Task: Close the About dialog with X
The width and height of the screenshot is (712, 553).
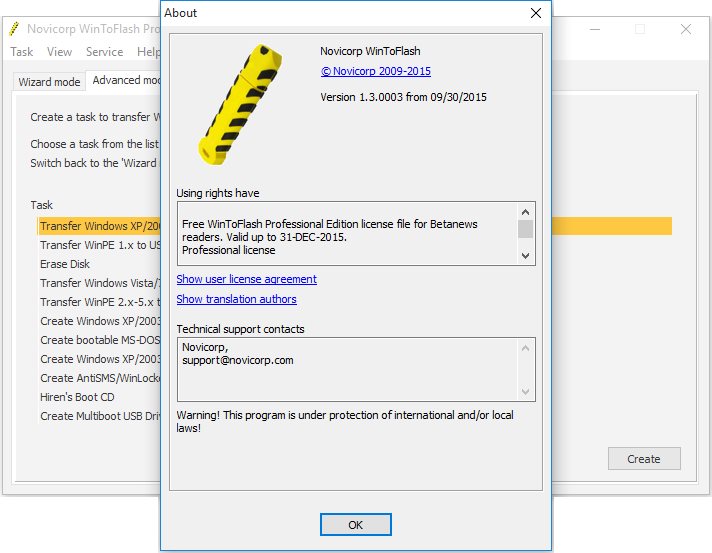Action: click(x=536, y=13)
